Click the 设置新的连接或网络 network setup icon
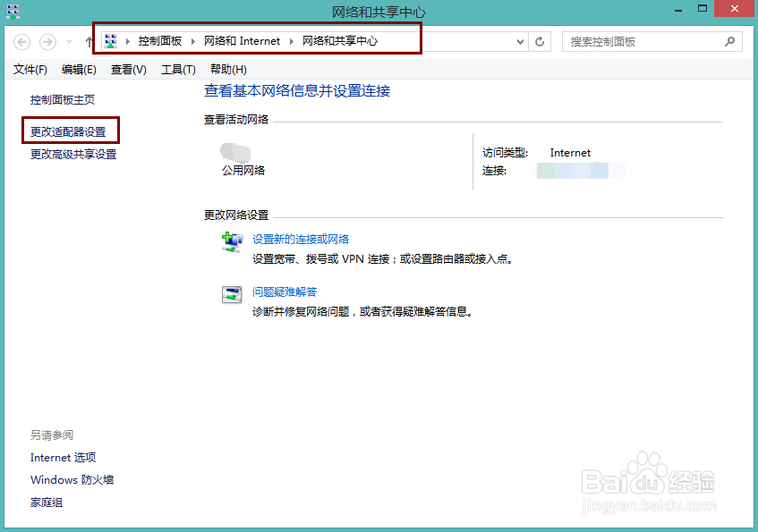758x532 pixels. [x=232, y=241]
